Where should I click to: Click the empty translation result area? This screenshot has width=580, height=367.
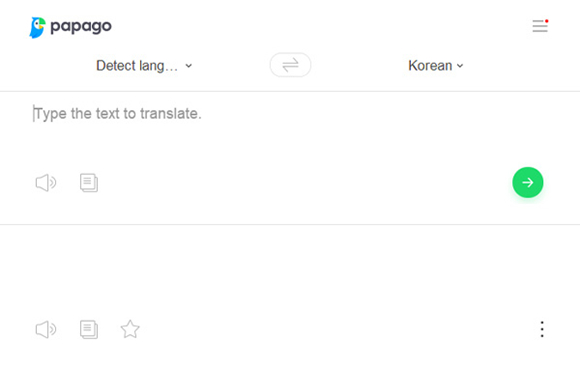click(x=290, y=270)
